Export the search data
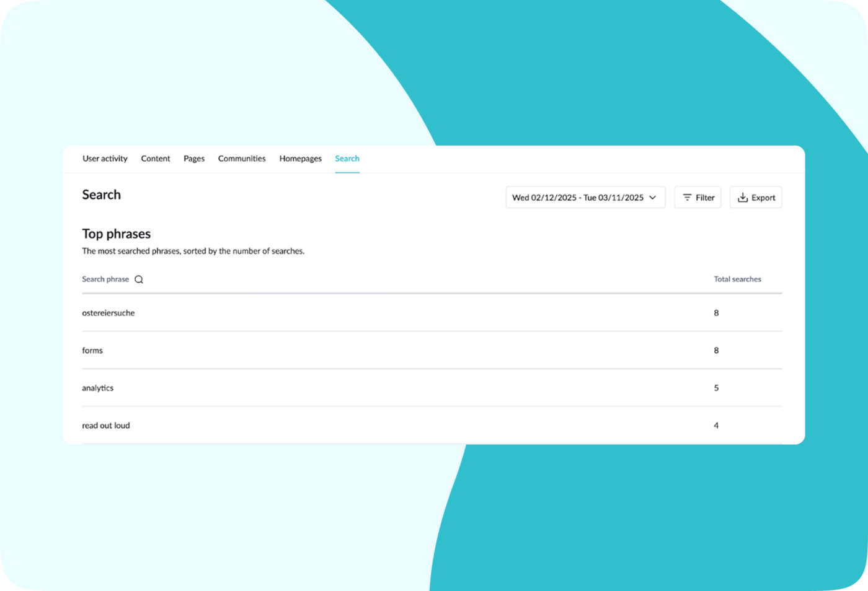 pyautogui.click(x=756, y=198)
